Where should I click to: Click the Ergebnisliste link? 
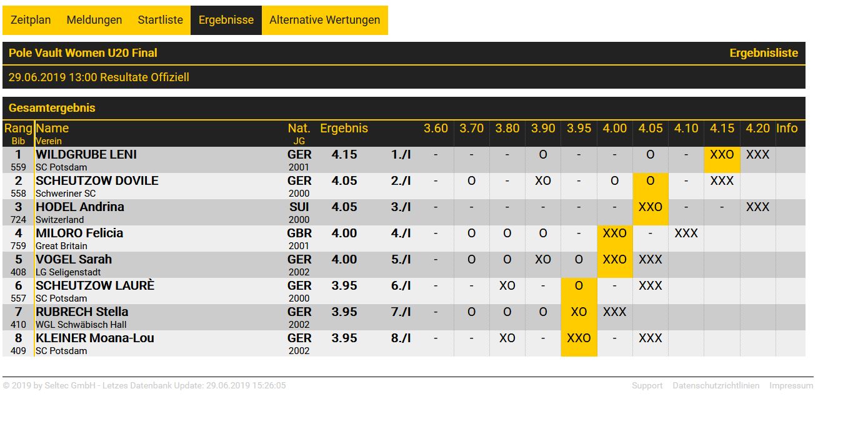point(764,53)
